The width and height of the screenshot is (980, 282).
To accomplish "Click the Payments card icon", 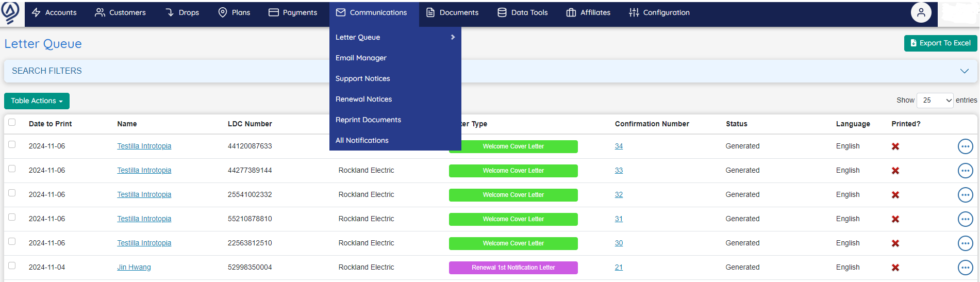I will point(274,12).
